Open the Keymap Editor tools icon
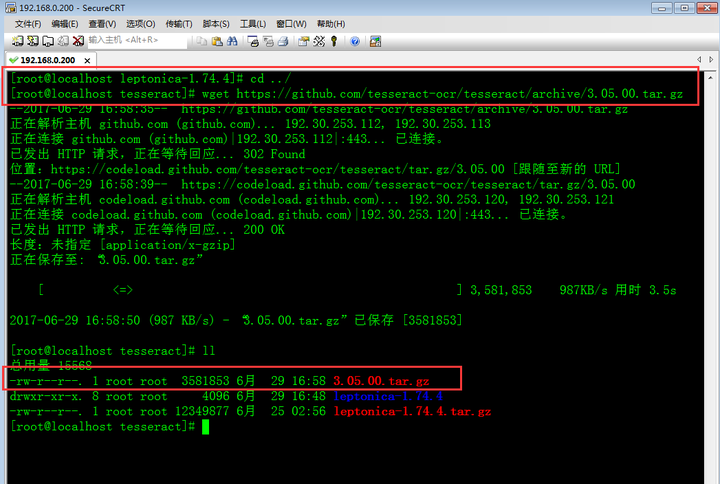 pyautogui.click(x=319, y=41)
